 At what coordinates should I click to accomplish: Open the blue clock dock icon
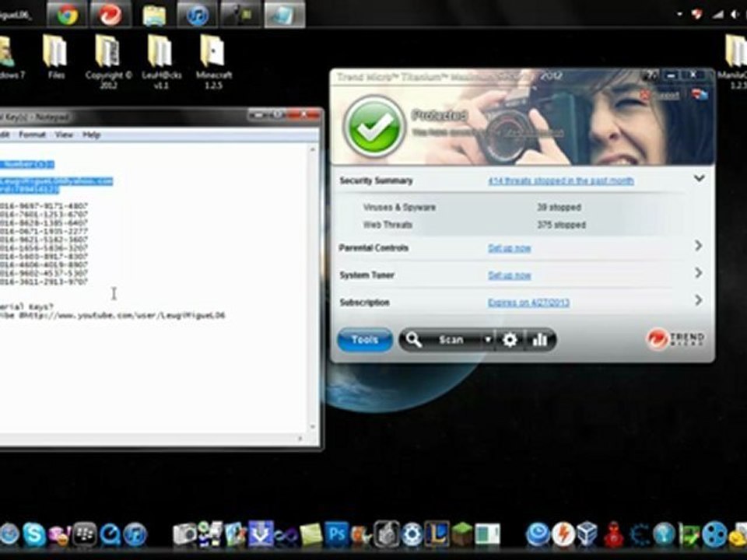point(538,534)
